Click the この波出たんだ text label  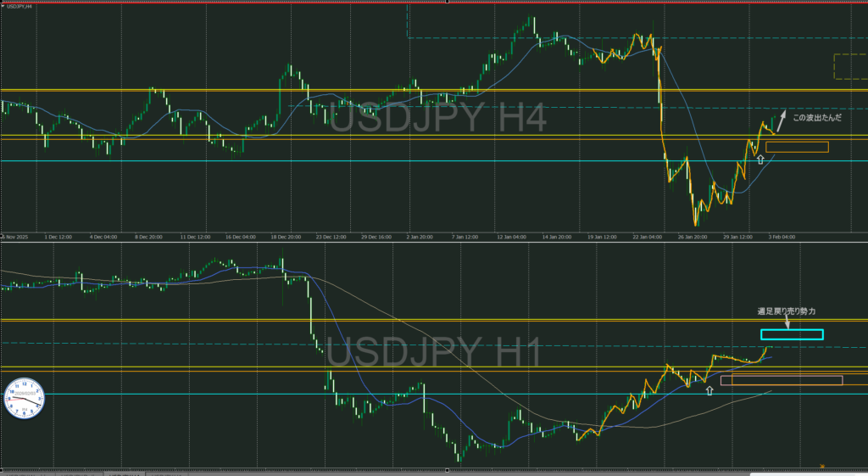[817, 118]
